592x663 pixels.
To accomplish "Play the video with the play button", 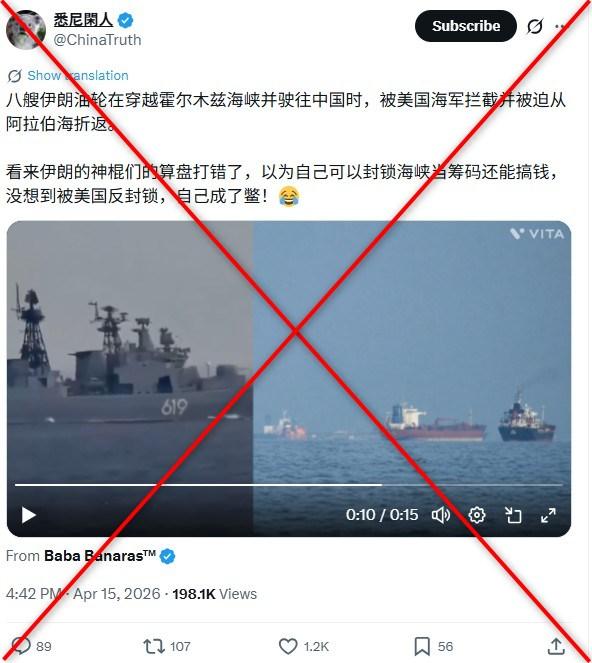I will coord(28,515).
